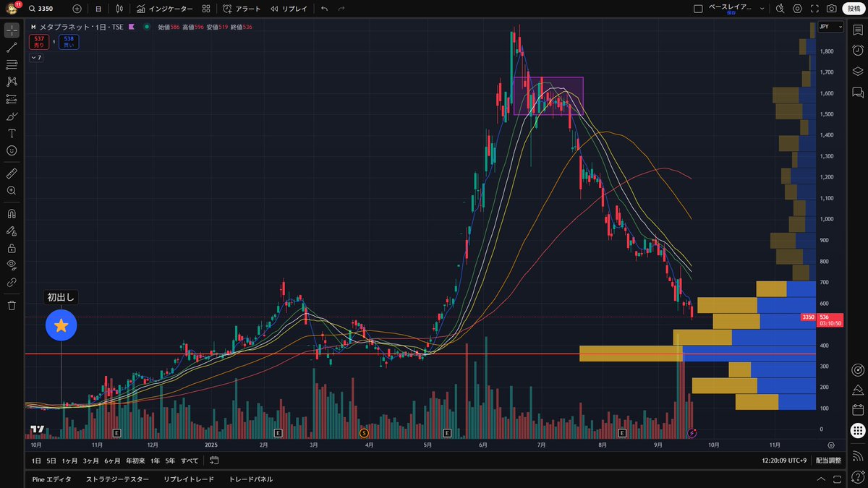Open the object tree layers icon

(858, 71)
